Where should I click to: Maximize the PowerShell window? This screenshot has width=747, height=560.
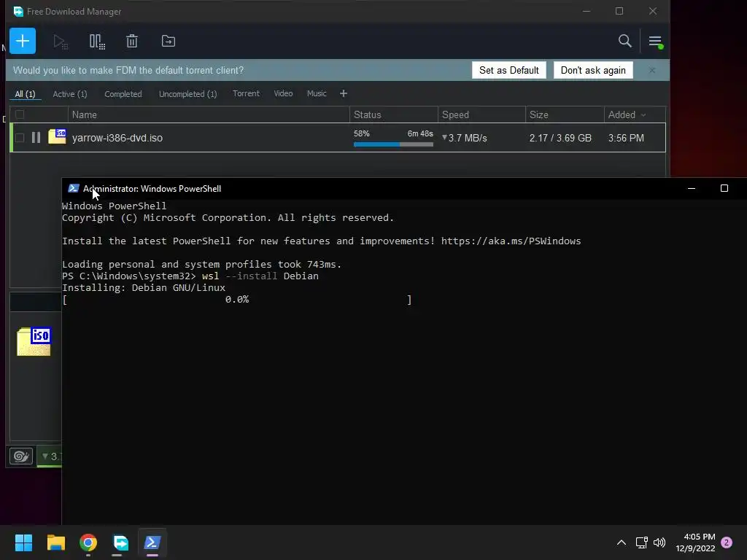click(724, 189)
